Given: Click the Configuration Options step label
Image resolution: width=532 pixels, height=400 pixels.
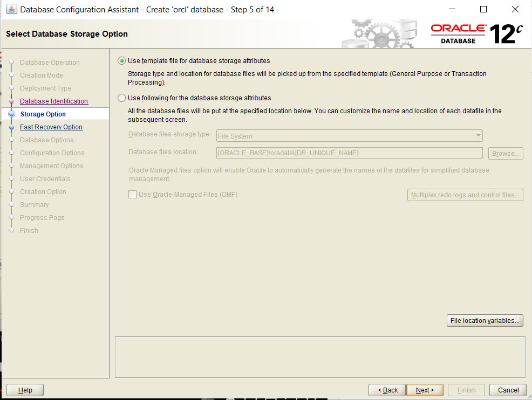Looking at the screenshot, I should coord(52,153).
